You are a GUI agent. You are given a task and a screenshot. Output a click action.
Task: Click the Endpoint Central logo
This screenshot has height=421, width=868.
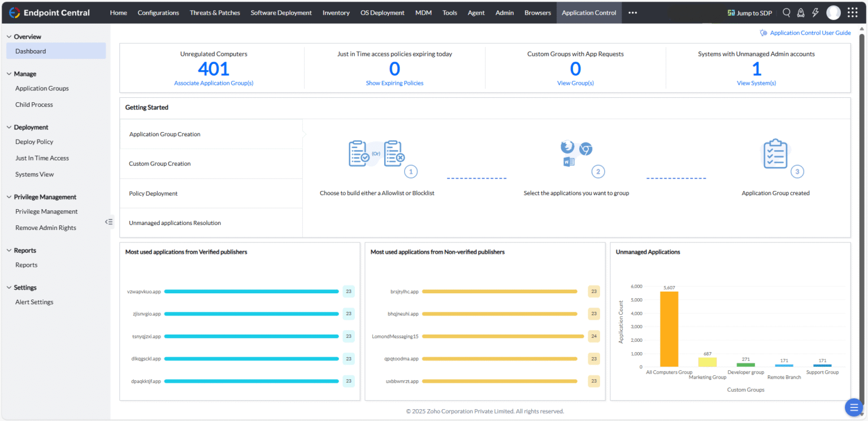(x=50, y=12)
